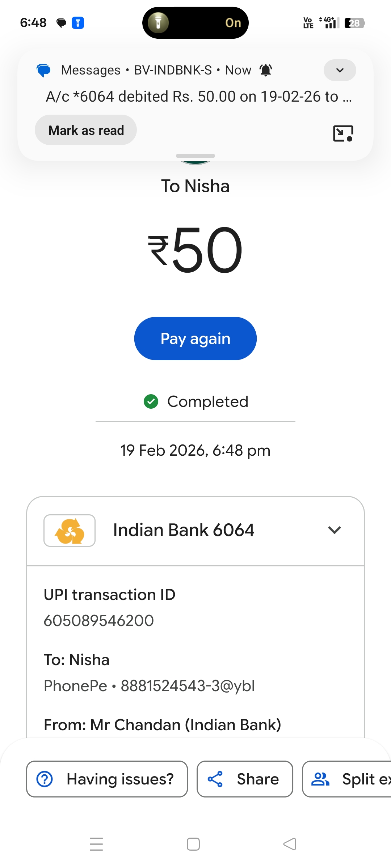
Task: Tap Having issues? button
Action: (107, 779)
